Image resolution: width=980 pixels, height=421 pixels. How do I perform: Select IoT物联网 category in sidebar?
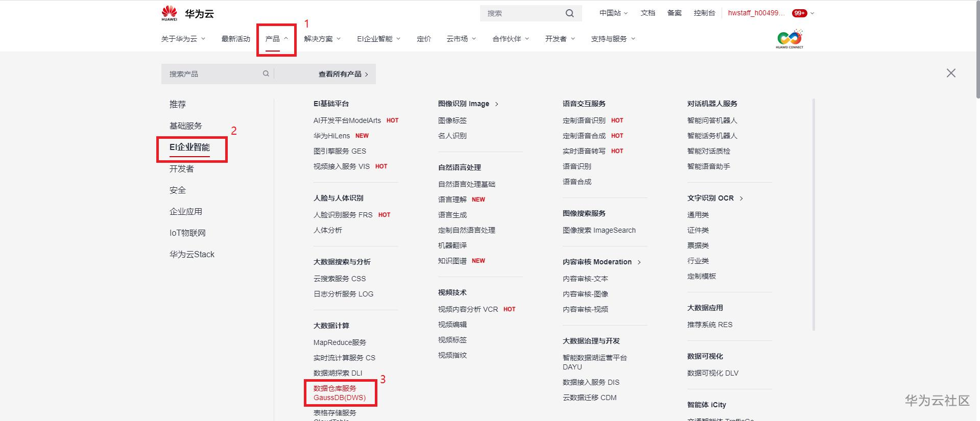click(x=187, y=233)
